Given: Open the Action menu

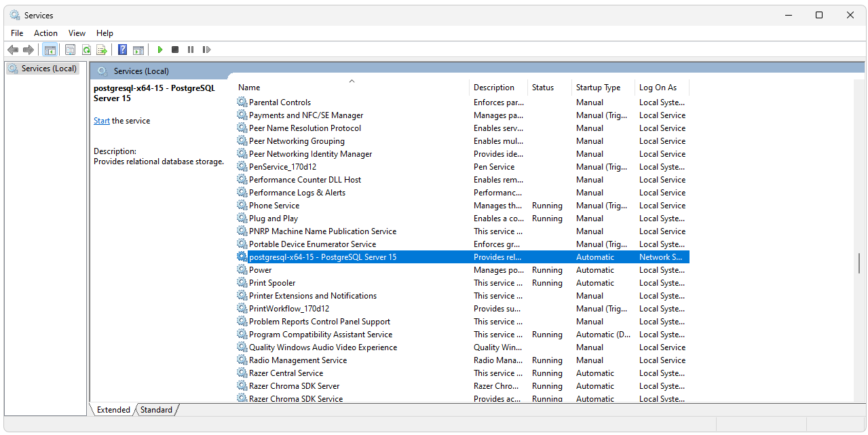Looking at the screenshot, I should tap(45, 33).
